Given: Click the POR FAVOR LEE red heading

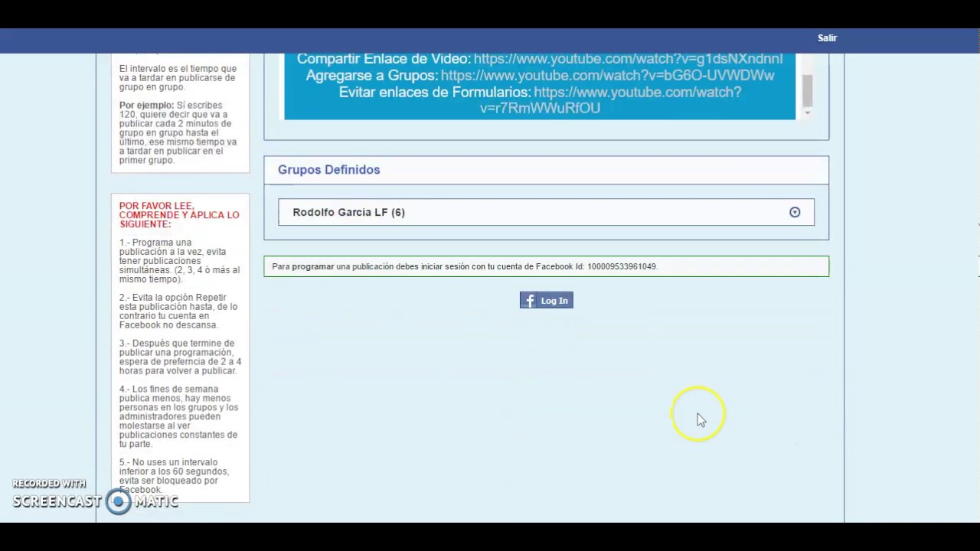Looking at the screenshot, I should 179,215.
